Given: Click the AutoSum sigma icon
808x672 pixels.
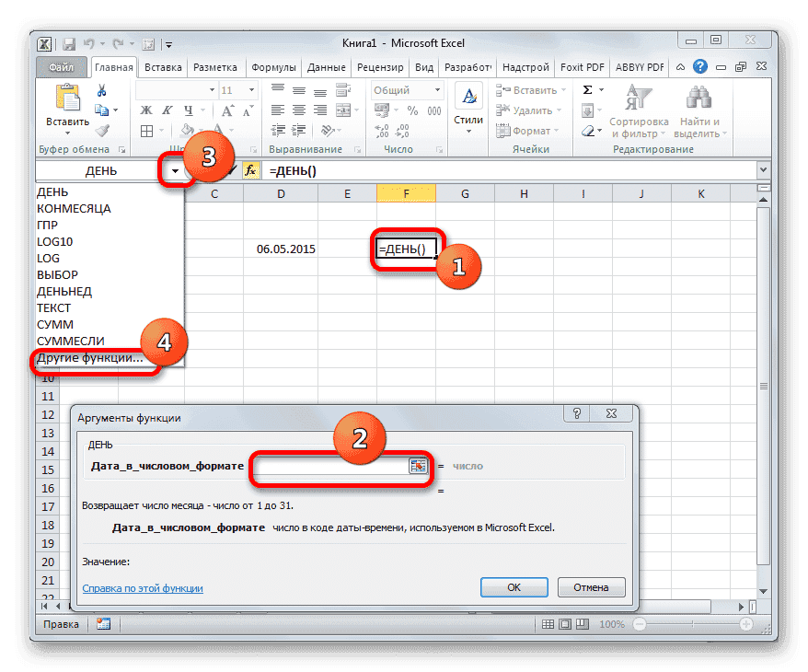Looking at the screenshot, I should pyautogui.click(x=586, y=90).
